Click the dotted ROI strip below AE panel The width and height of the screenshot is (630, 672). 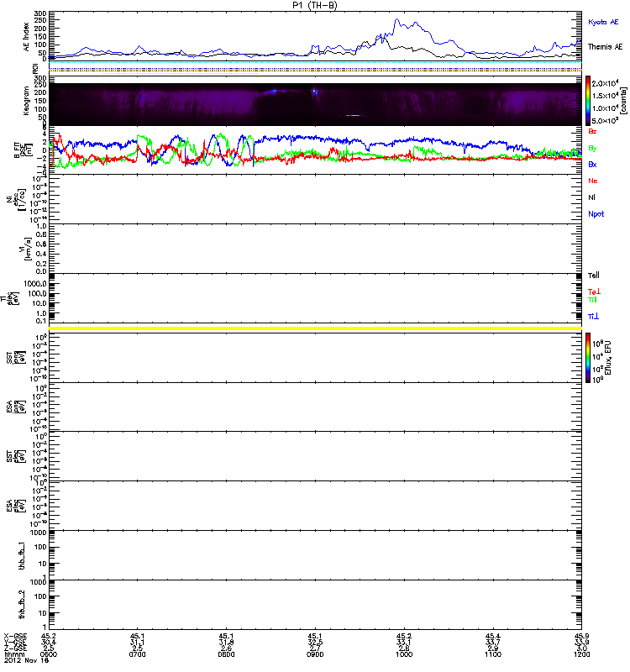pos(316,68)
